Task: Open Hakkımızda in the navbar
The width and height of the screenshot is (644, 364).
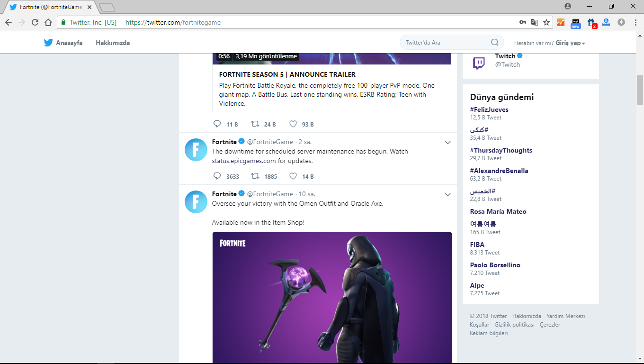Action: 113,43
